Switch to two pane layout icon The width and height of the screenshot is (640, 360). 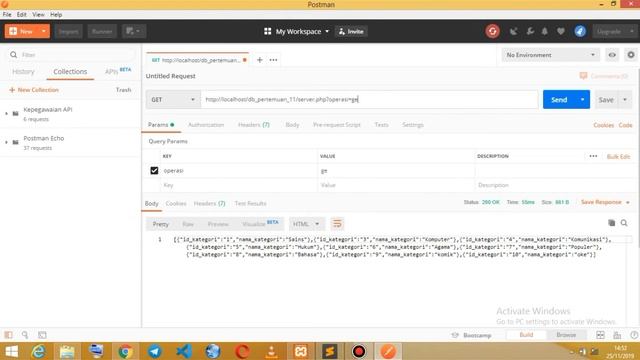600,335
